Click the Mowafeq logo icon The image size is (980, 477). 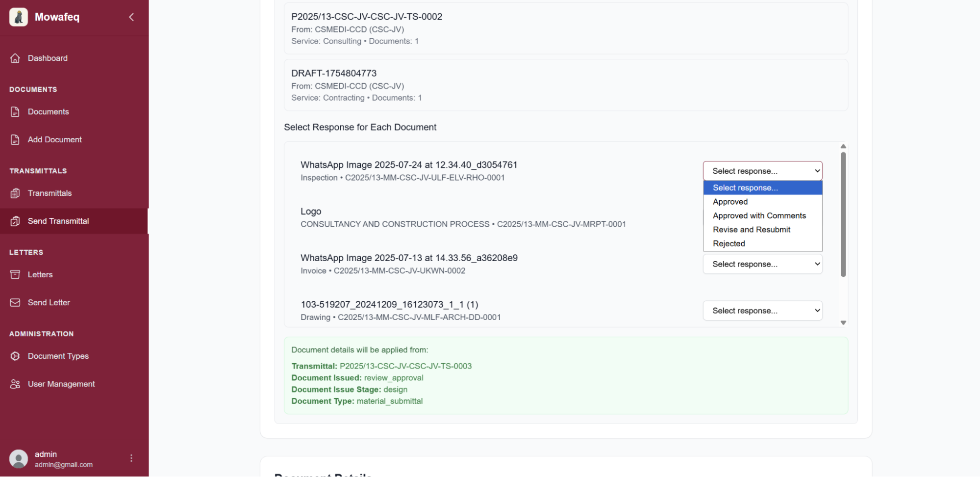[19, 17]
